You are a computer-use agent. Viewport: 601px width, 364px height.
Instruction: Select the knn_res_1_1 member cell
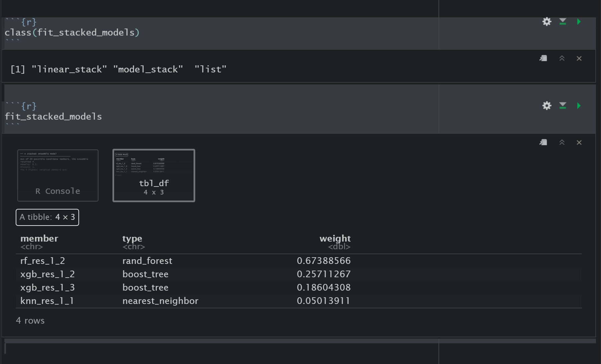pyautogui.click(x=47, y=301)
